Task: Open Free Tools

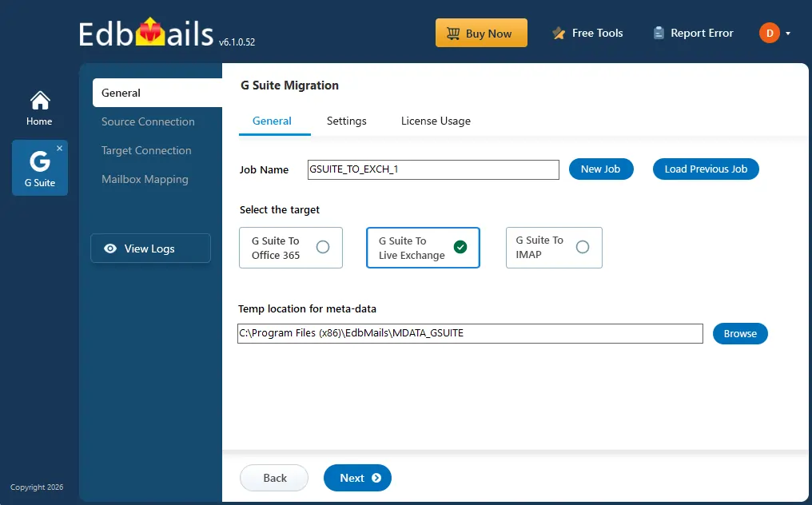Action: [x=587, y=33]
